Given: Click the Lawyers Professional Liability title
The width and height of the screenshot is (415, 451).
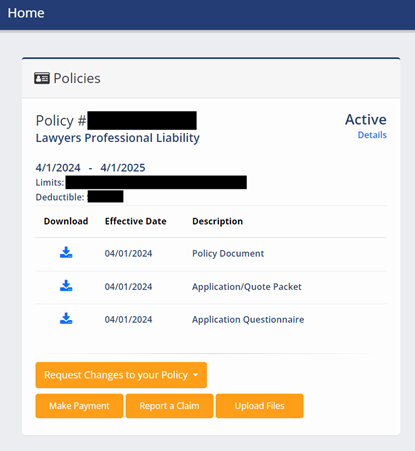Looking at the screenshot, I should (x=118, y=138).
